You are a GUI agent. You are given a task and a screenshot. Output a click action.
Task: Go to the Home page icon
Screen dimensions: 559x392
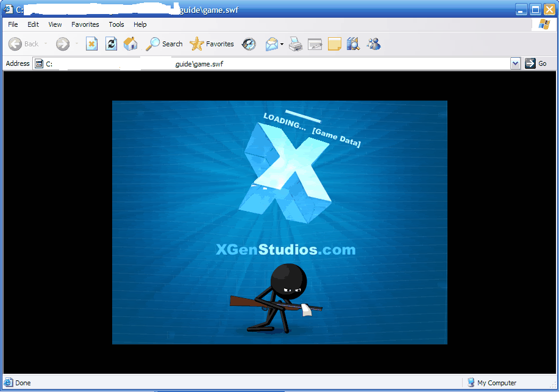pyautogui.click(x=130, y=44)
